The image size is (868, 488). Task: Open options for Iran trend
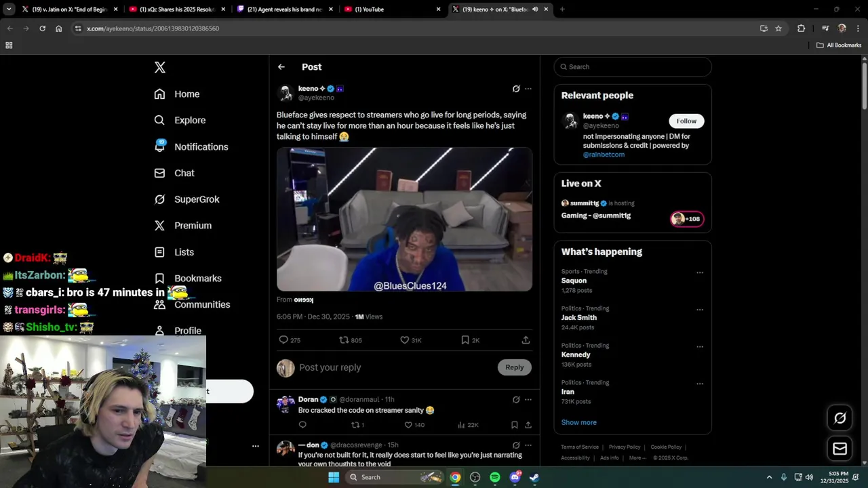700,384
